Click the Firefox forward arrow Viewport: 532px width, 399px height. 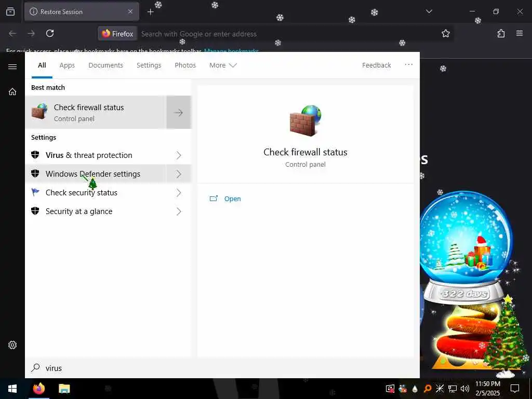point(31,33)
